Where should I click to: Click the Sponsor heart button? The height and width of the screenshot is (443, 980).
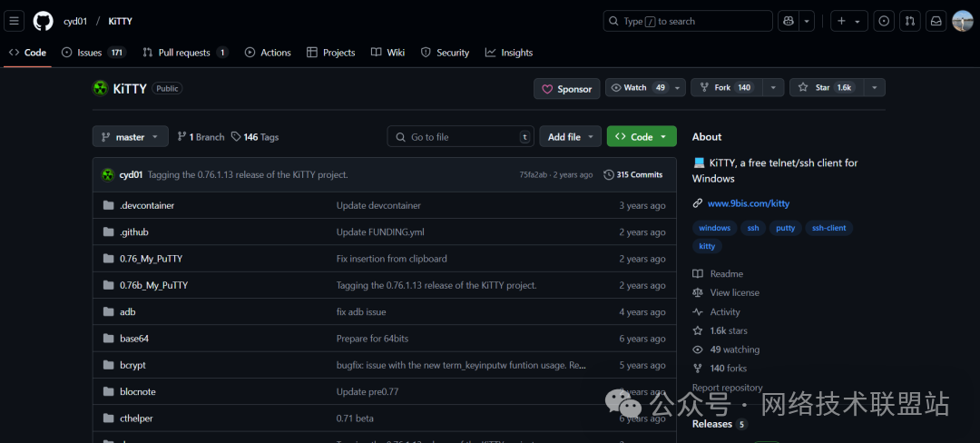tap(567, 89)
